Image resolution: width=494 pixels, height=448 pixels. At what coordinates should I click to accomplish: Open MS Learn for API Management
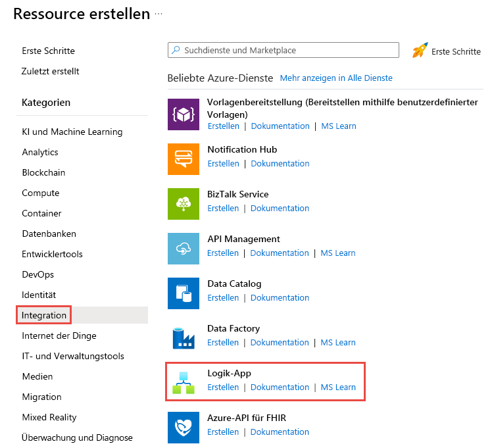pyautogui.click(x=338, y=253)
